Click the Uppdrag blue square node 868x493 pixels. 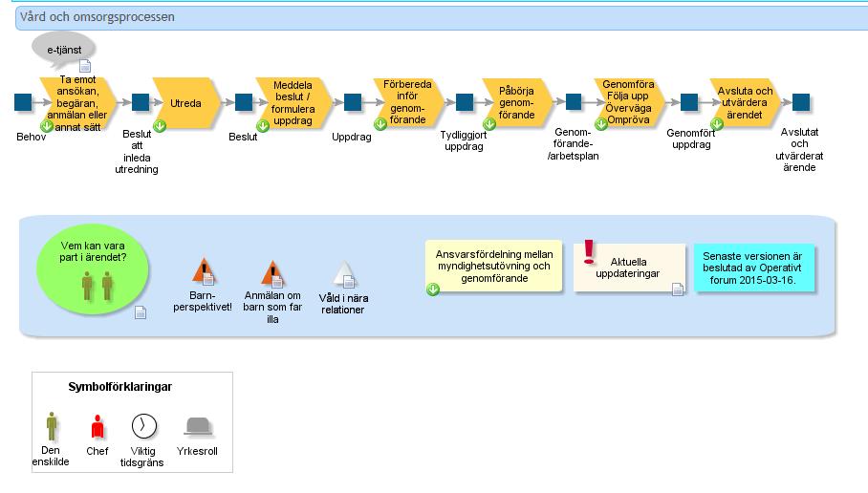coord(353,102)
